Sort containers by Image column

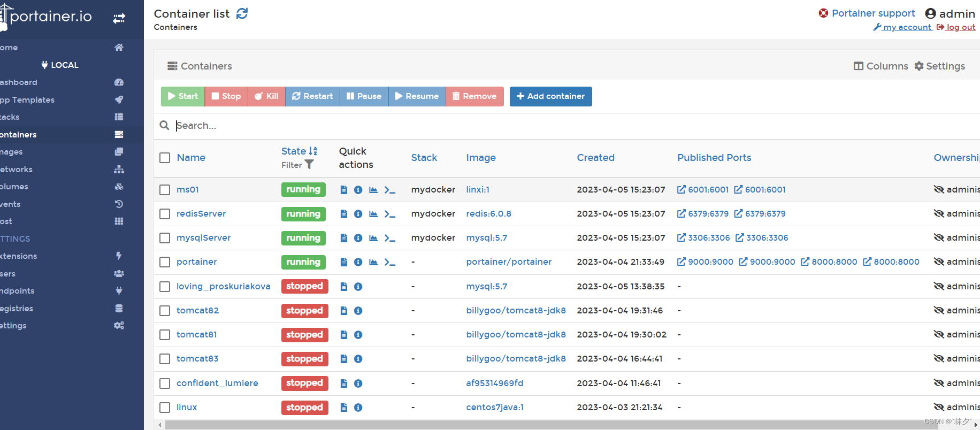tap(481, 158)
